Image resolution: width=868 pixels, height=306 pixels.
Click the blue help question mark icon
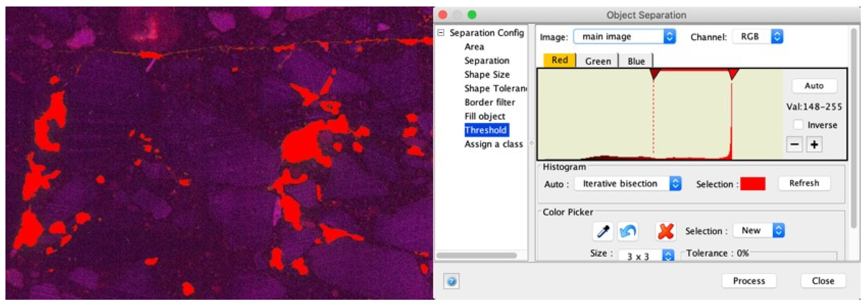tap(452, 281)
